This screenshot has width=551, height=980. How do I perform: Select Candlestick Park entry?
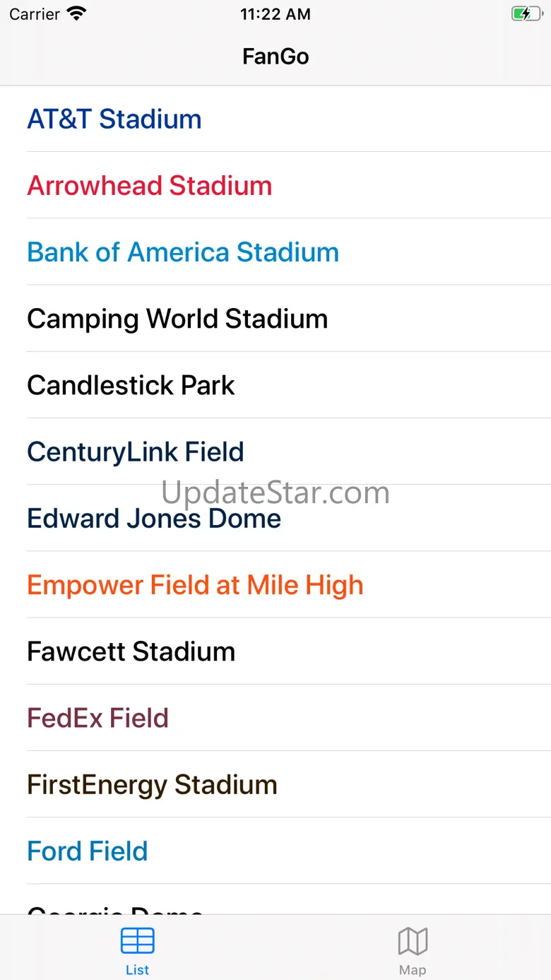point(275,384)
